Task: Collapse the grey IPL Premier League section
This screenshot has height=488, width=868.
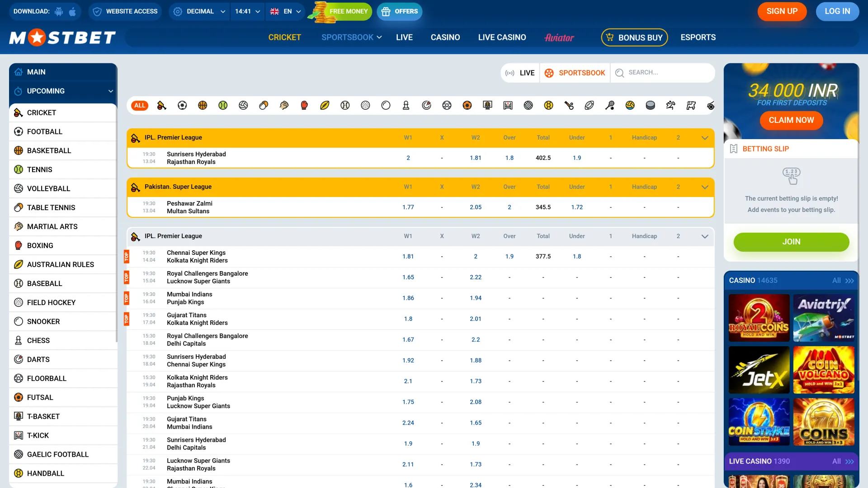Action: pyautogui.click(x=704, y=236)
